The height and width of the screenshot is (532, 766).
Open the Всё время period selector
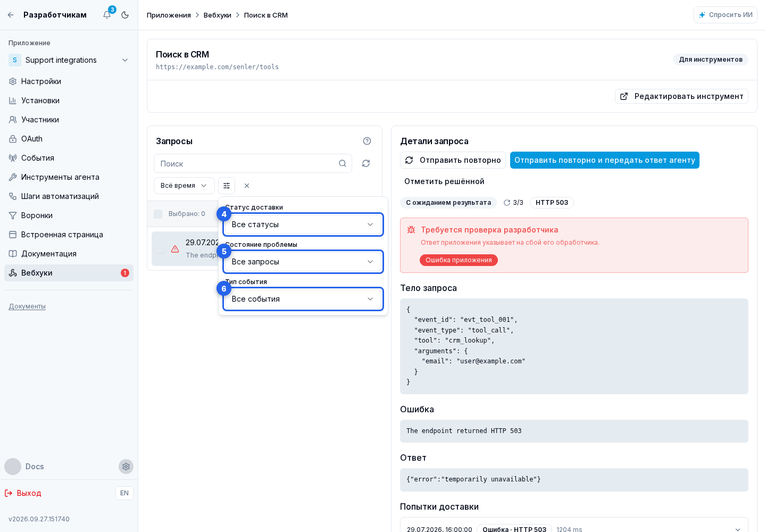[184, 186]
